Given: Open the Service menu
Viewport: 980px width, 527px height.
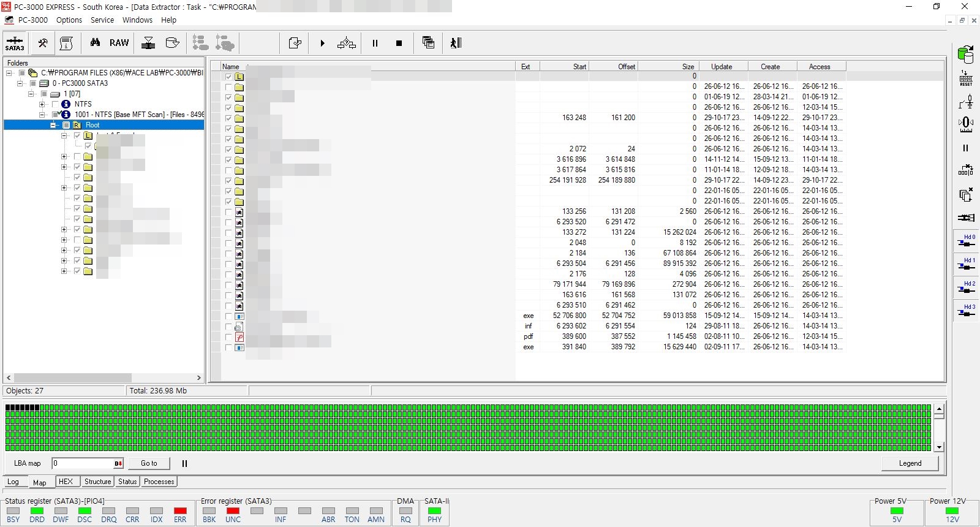Looking at the screenshot, I should point(102,20).
